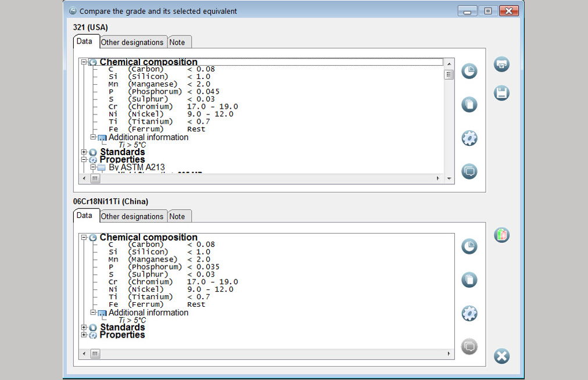
Task: Collapse Additional information in the lower tree
Action: (93, 313)
